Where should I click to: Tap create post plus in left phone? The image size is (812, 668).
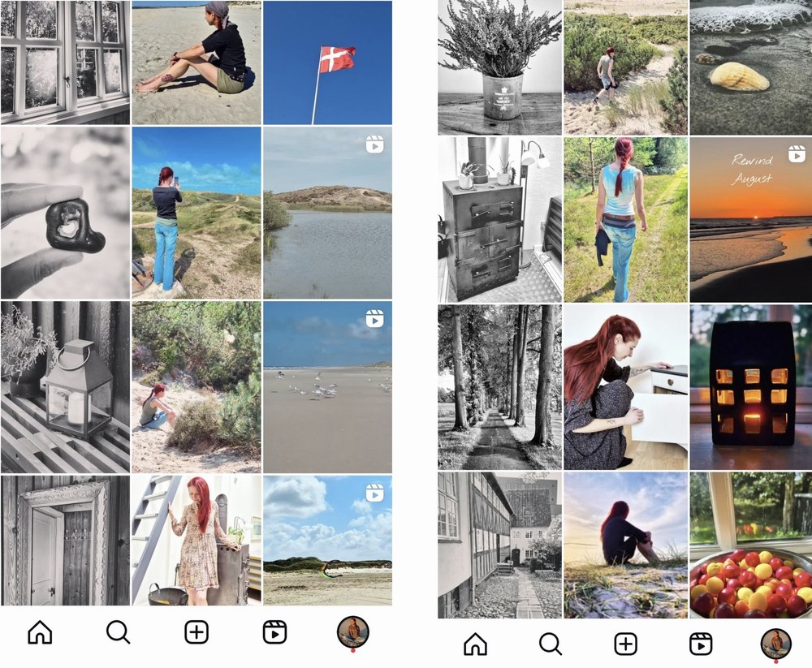(x=197, y=632)
